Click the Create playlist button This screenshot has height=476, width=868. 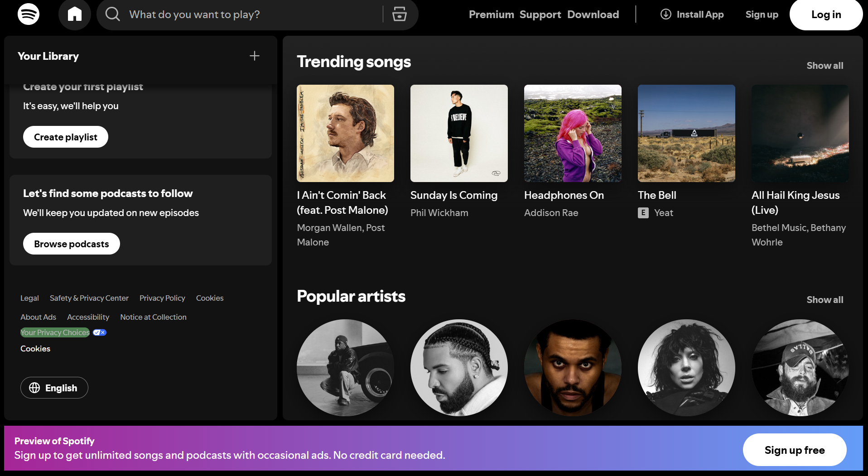[x=66, y=137]
